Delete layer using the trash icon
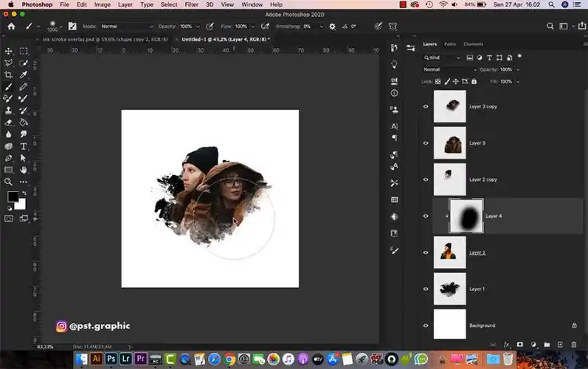 [574, 345]
